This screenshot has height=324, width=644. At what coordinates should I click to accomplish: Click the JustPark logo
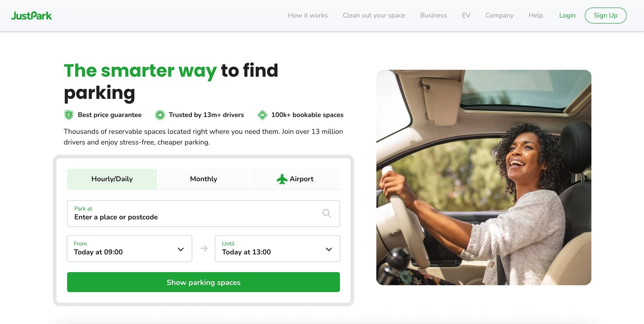coord(31,16)
